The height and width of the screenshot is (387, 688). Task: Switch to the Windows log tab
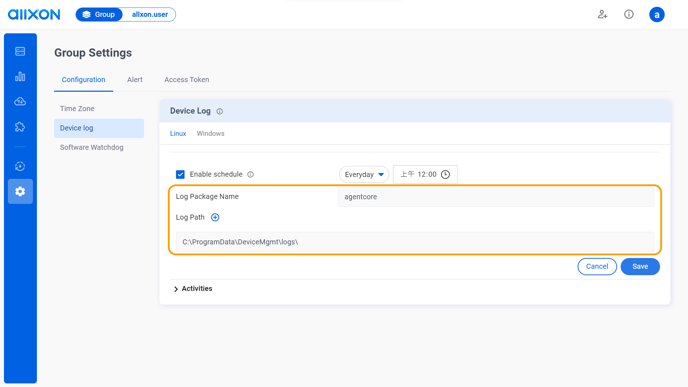click(210, 133)
